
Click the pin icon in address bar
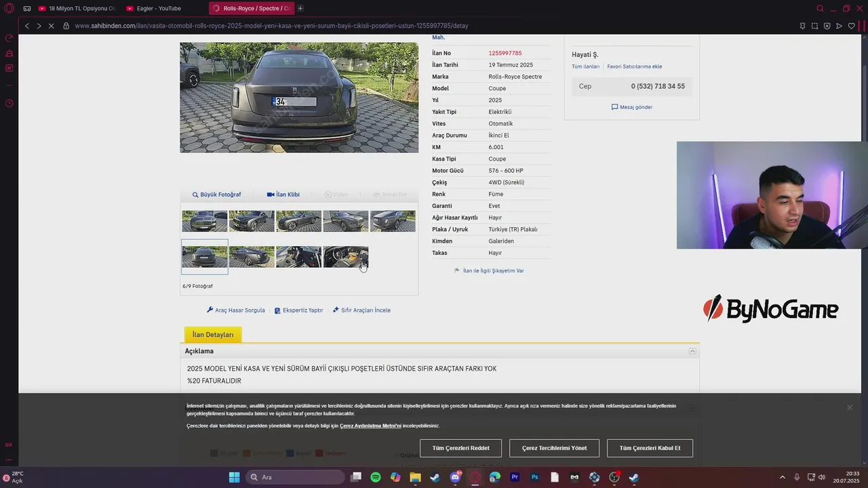coord(802,26)
